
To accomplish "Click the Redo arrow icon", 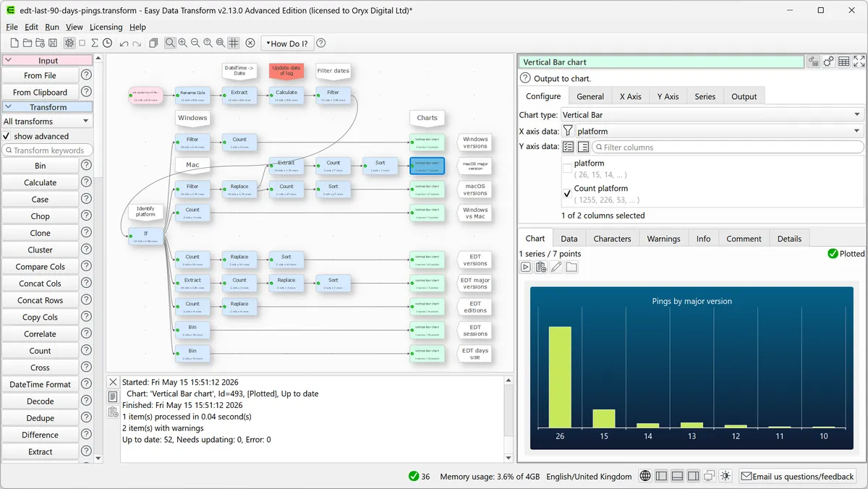I will pos(137,43).
